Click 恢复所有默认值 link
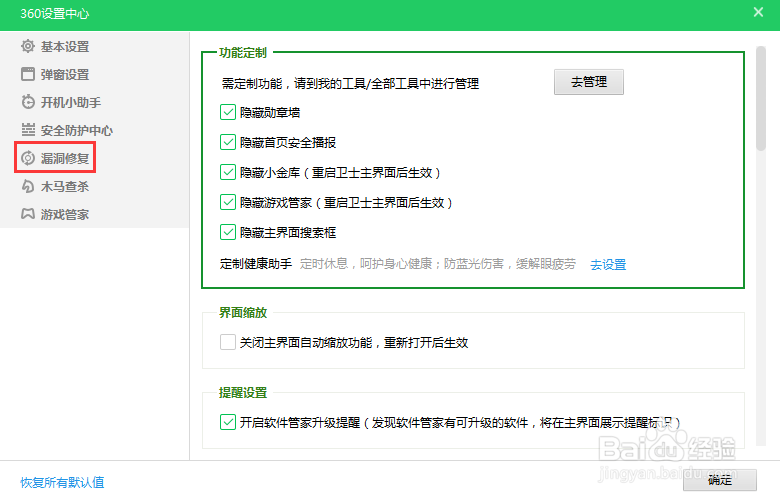Image resolution: width=780 pixels, height=500 pixels. pos(62,482)
